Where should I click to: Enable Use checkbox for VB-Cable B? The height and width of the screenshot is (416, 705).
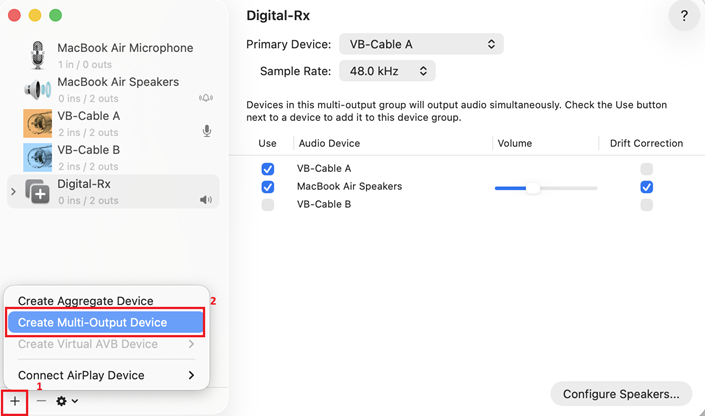click(267, 205)
